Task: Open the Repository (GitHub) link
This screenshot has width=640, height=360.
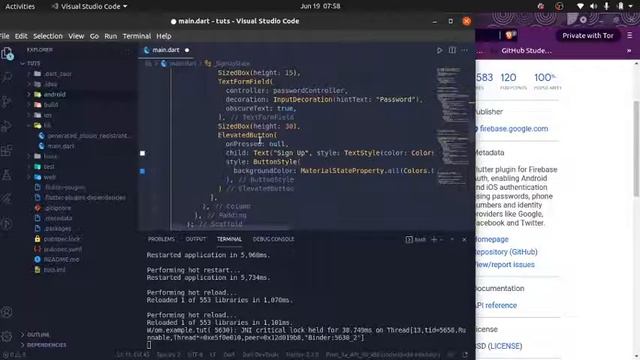Action: click(x=507, y=252)
